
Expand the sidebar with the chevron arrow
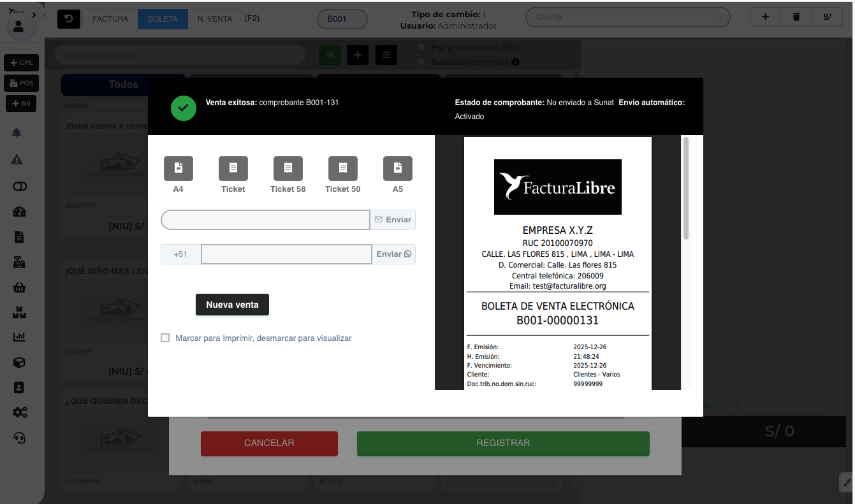tap(34, 15)
